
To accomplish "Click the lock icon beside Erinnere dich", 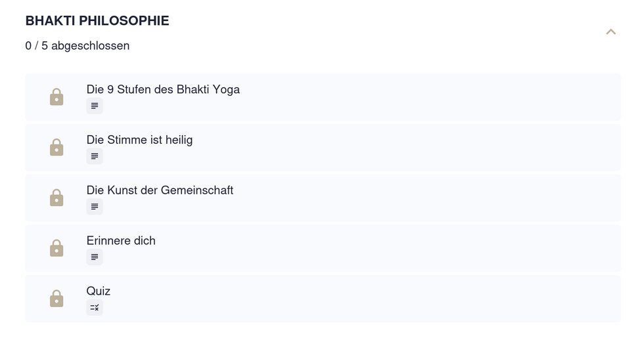I will coord(57,248).
